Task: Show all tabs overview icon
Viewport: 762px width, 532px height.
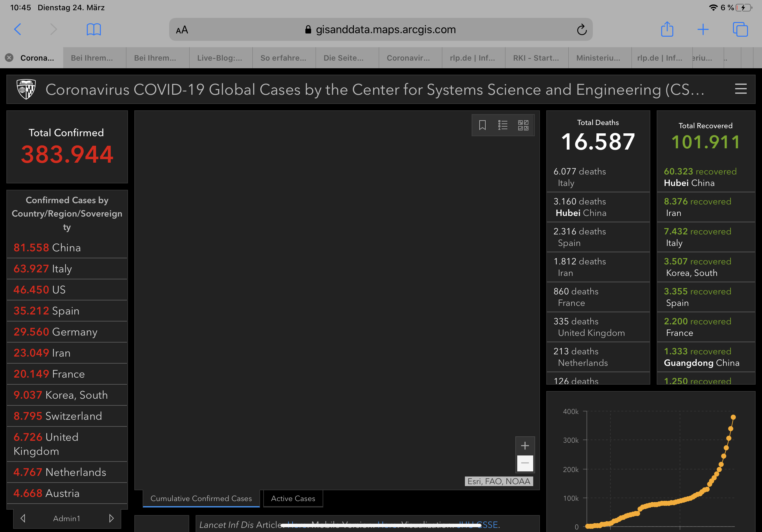Action: pos(740,30)
